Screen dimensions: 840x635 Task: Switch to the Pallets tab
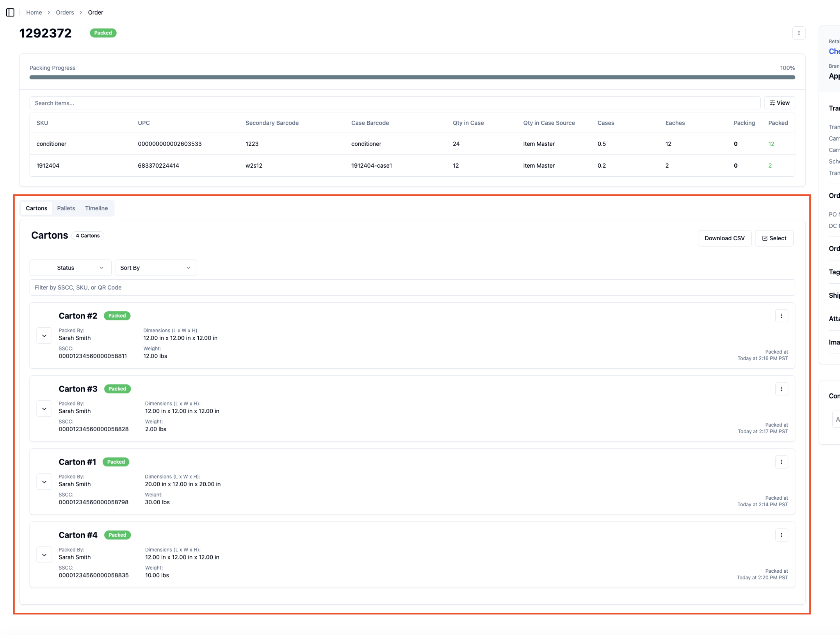pyautogui.click(x=66, y=208)
